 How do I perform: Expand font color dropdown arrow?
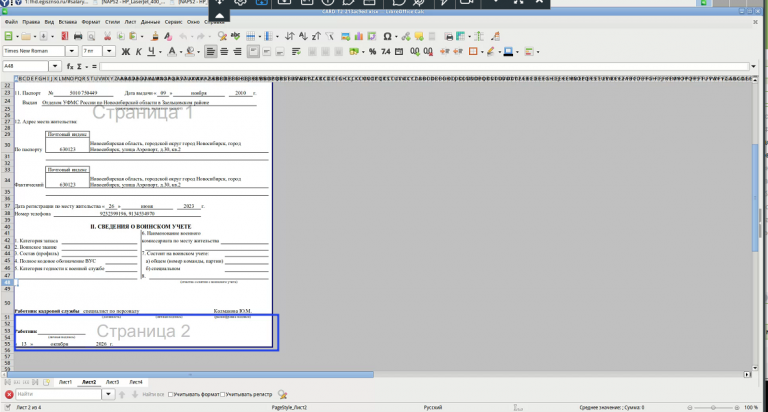[181, 52]
